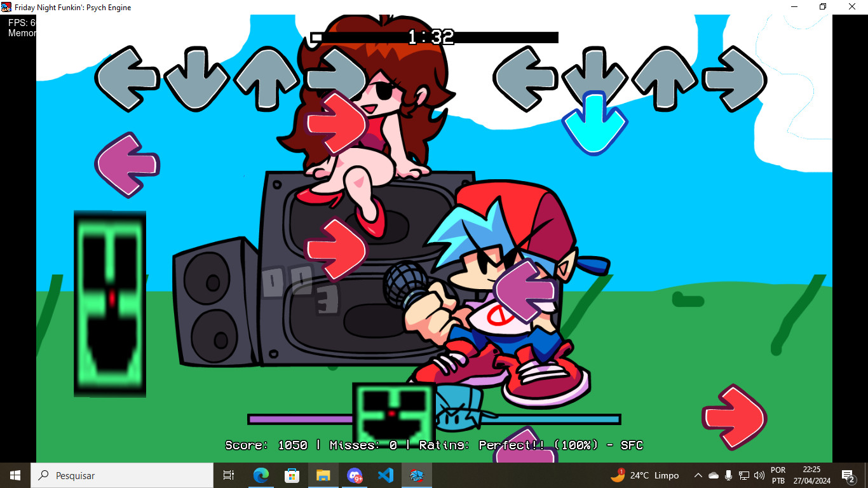Click the purple left note above the green face
The height and width of the screenshot is (488, 868).
click(x=127, y=165)
